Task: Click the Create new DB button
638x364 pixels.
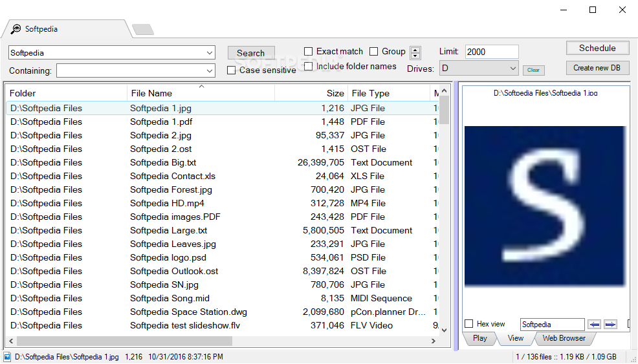Action: point(597,68)
